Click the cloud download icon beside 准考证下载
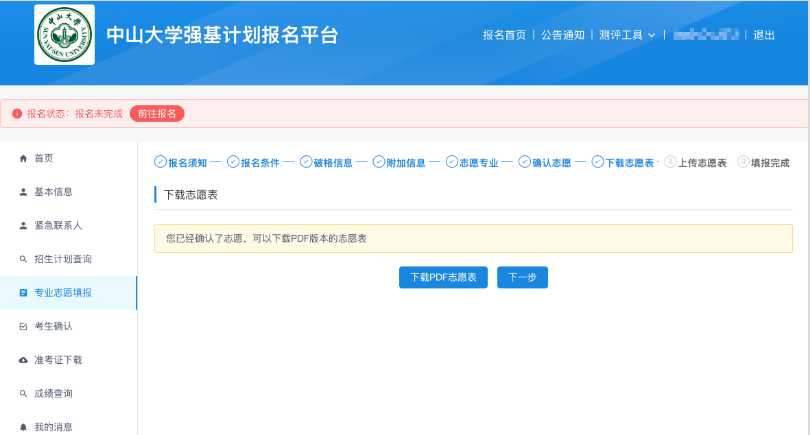The image size is (810, 435). [24, 360]
